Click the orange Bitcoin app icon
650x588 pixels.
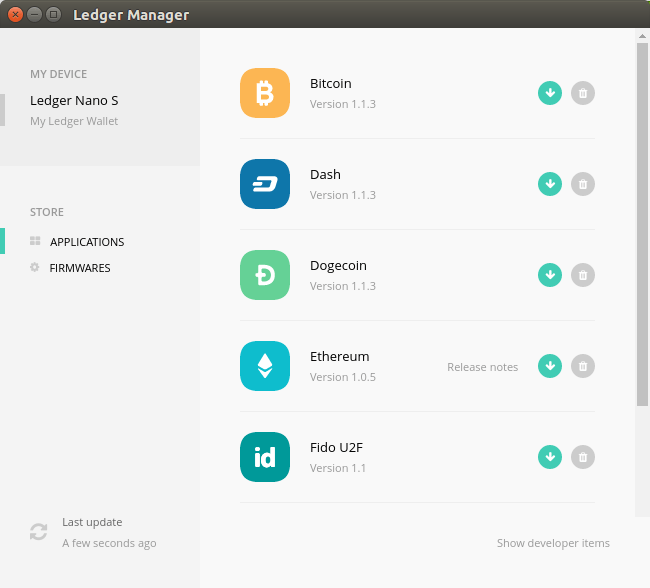(264, 93)
